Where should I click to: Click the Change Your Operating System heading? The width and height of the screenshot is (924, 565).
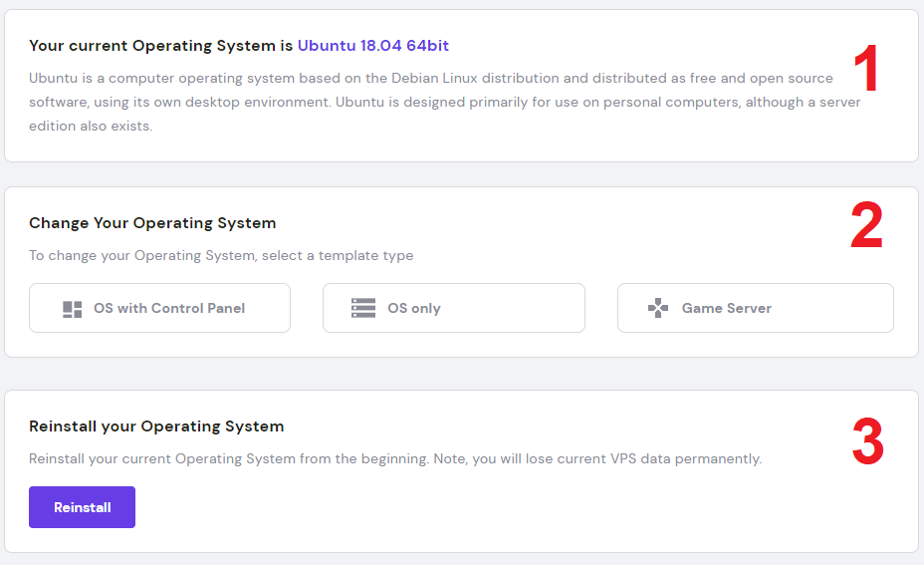(x=152, y=223)
